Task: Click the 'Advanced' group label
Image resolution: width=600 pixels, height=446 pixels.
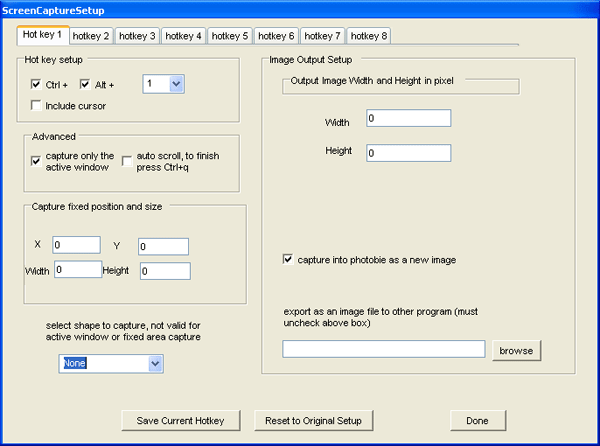Action: [x=54, y=137]
